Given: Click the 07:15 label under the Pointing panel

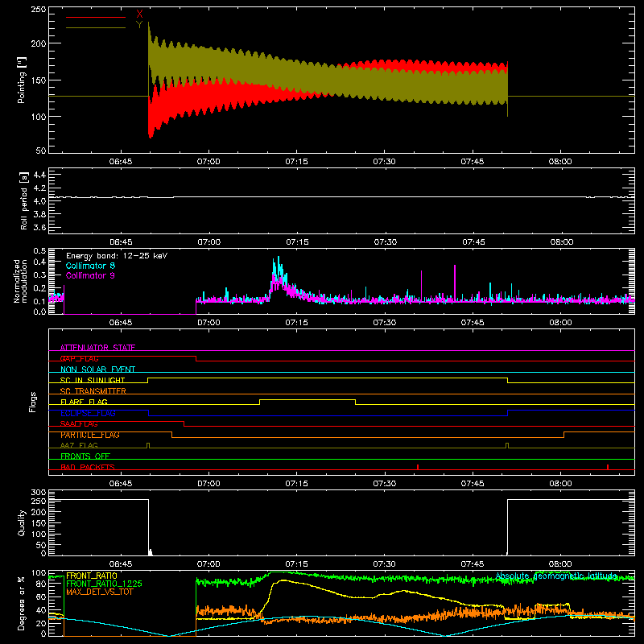Looking at the screenshot, I should pos(296,162).
